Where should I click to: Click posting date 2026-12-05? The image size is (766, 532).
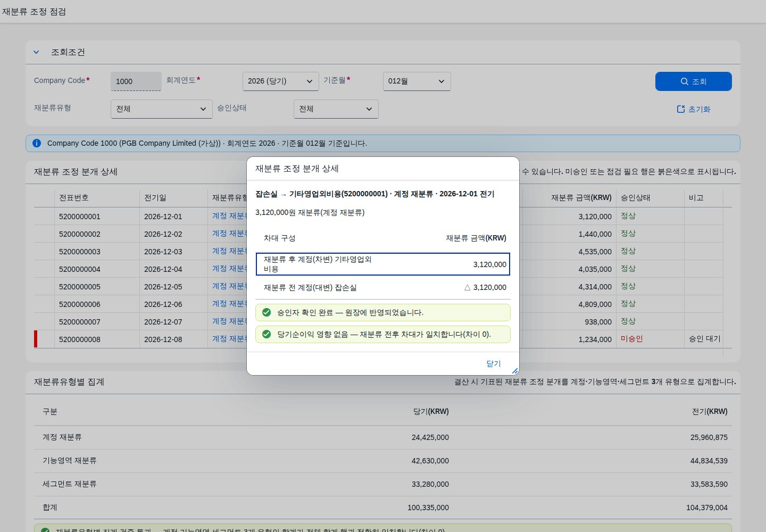click(x=163, y=287)
